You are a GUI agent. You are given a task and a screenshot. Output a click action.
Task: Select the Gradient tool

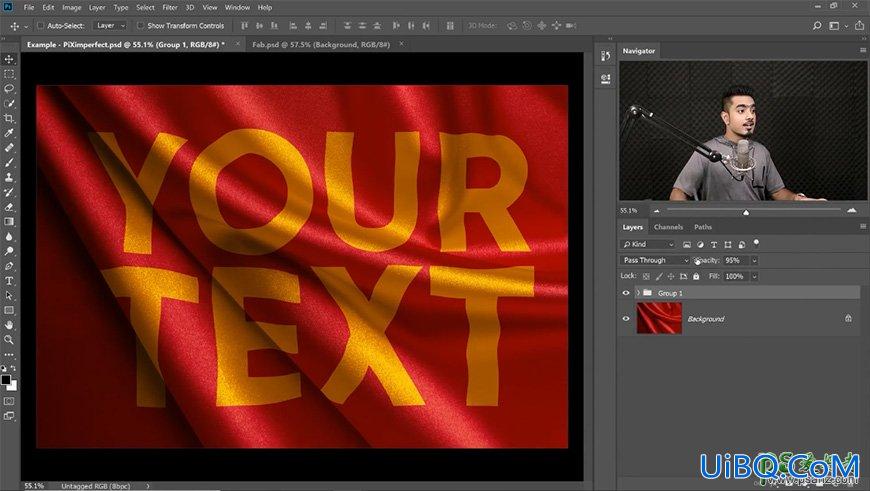(9, 222)
